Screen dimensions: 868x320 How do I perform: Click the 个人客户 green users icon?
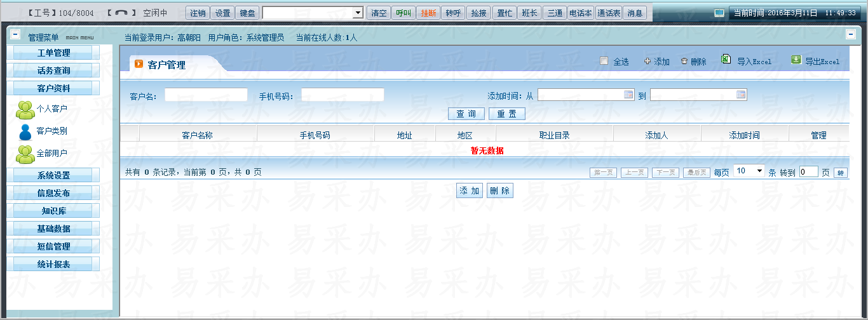pyautogui.click(x=25, y=109)
